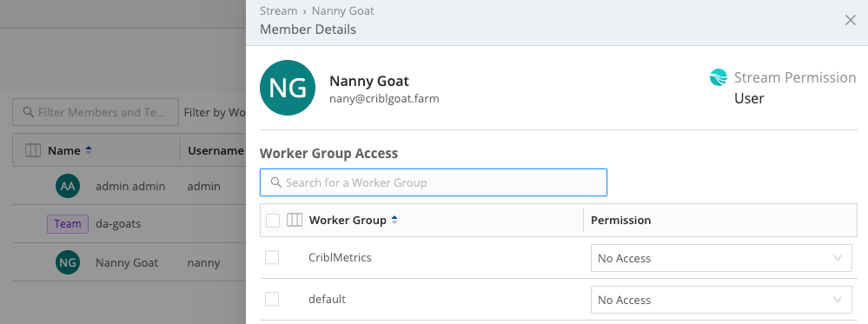Tick the CriblMetrics checkbox
This screenshot has height=324, width=868.
click(x=272, y=257)
